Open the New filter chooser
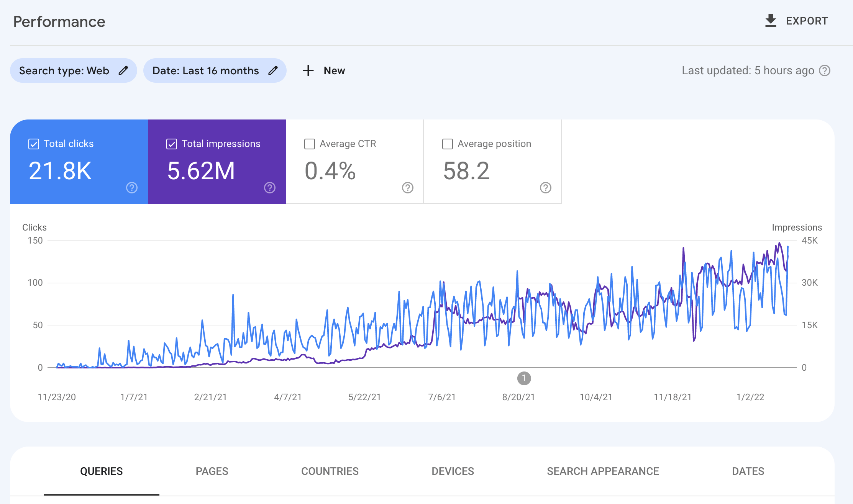 coord(324,70)
